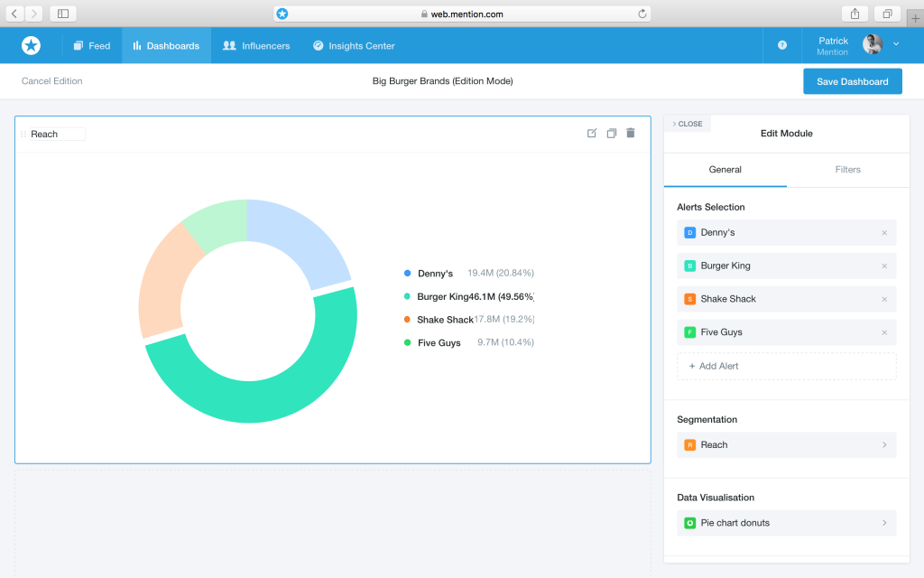This screenshot has height=578, width=924.
Task: Expand the account dropdown chevron
Action: click(x=896, y=43)
